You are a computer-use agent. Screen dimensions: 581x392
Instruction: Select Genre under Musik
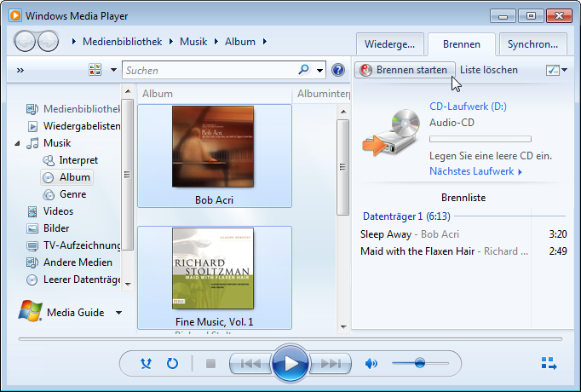[65, 194]
